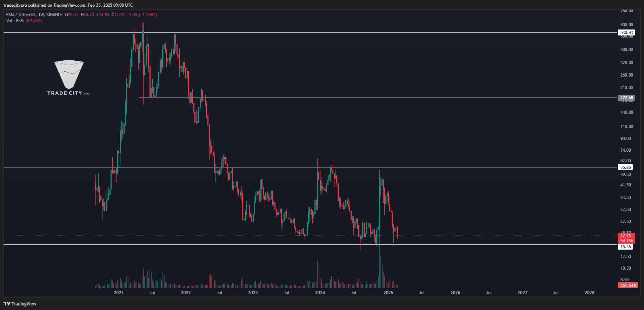Click the Vol · KSM indicator legend
644x310 pixels.
[15, 21]
